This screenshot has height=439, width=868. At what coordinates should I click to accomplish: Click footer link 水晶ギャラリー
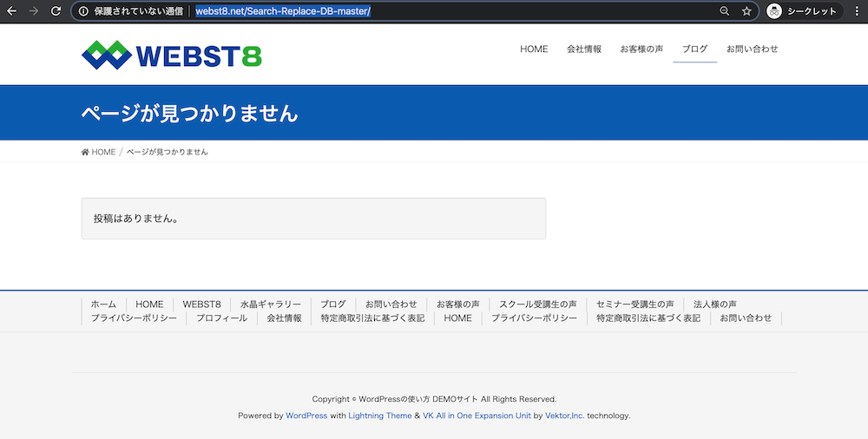coord(271,304)
